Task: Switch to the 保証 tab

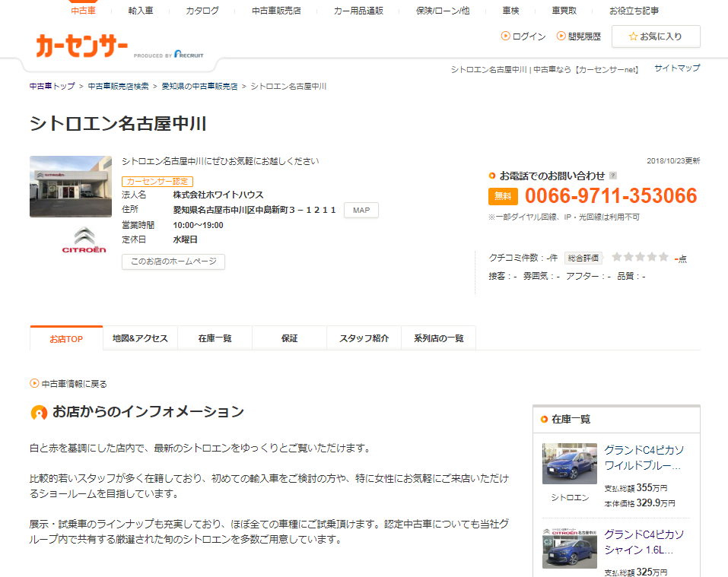Action: [x=290, y=338]
